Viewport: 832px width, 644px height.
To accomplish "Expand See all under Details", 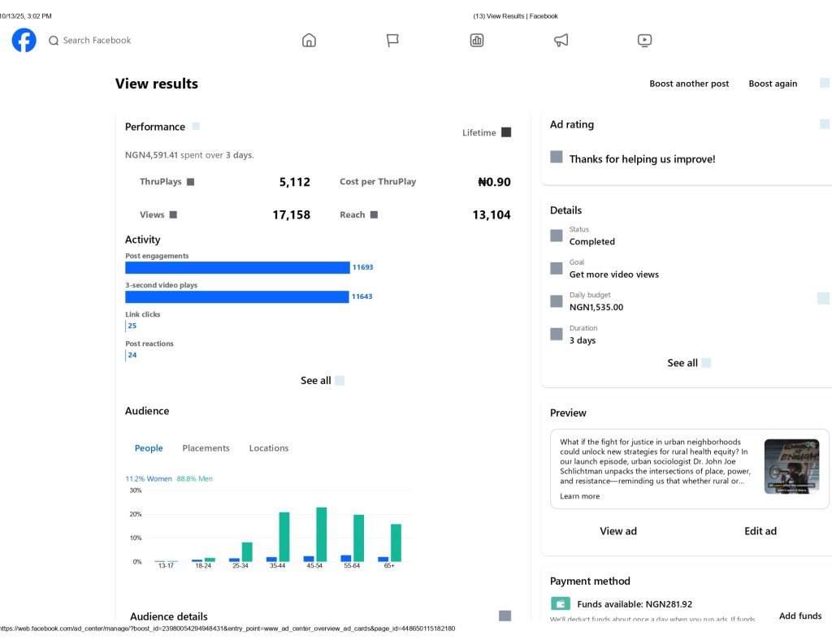I will tap(688, 363).
